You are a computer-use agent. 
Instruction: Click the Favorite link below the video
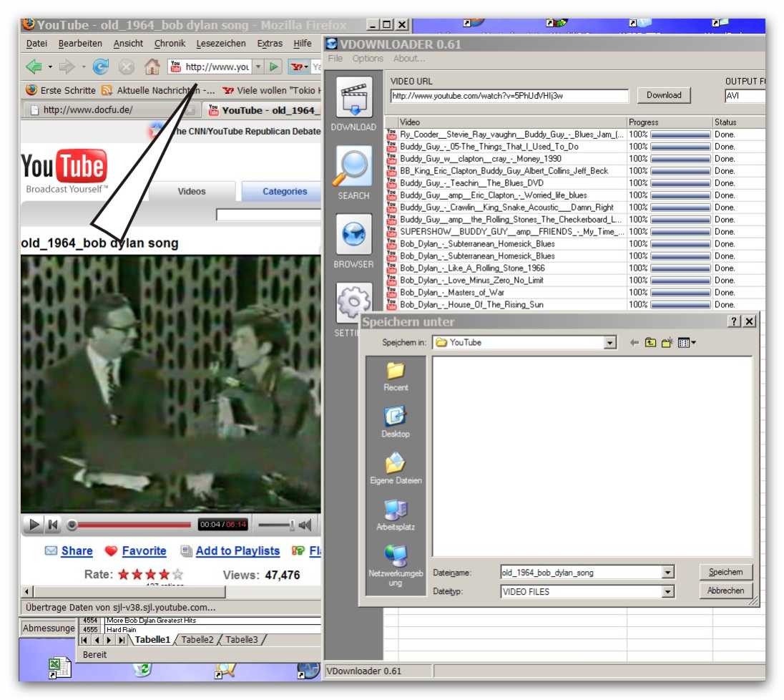(144, 551)
